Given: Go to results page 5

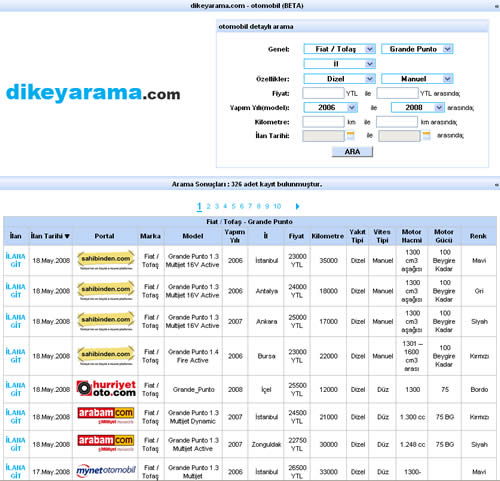Looking at the screenshot, I should click(x=233, y=206).
